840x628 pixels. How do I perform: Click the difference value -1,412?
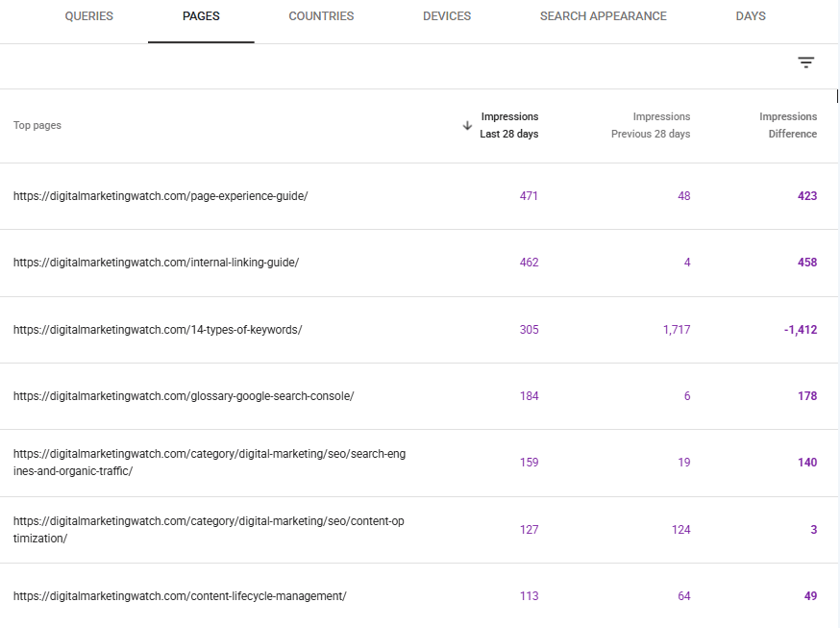[801, 330]
